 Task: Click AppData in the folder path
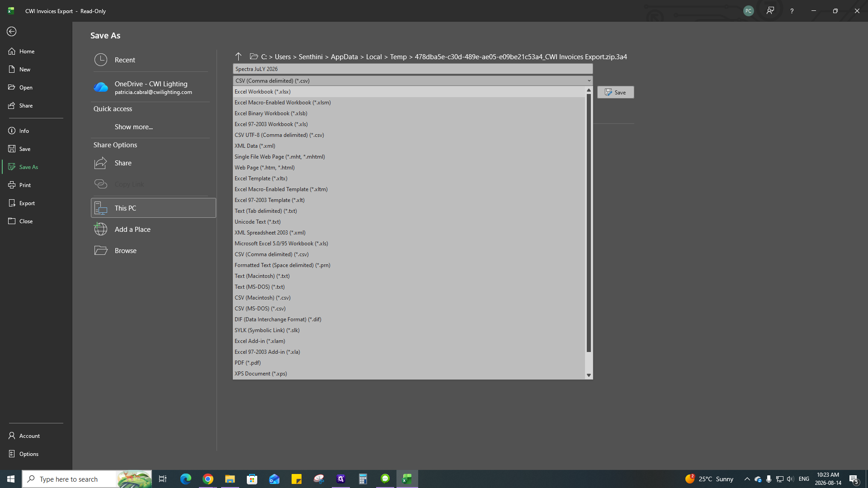click(x=344, y=56)
